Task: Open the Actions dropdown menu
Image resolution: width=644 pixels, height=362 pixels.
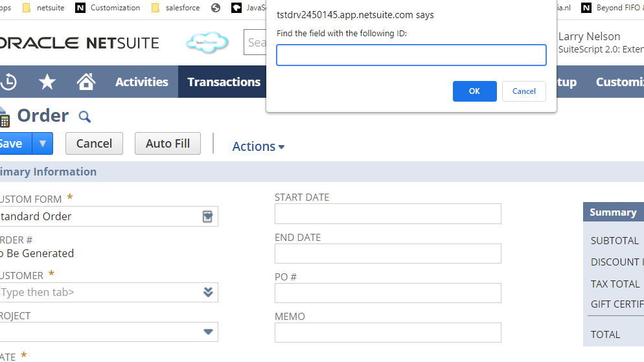Action: [258, 146]
